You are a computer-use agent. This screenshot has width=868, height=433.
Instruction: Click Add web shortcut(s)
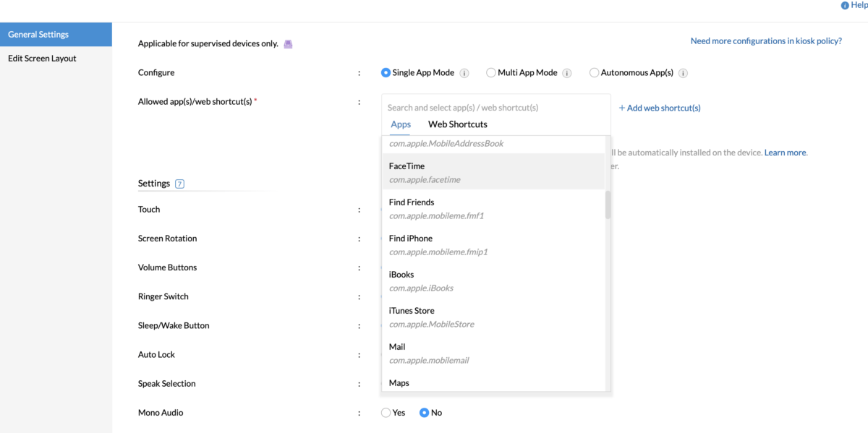pos(659,108)
